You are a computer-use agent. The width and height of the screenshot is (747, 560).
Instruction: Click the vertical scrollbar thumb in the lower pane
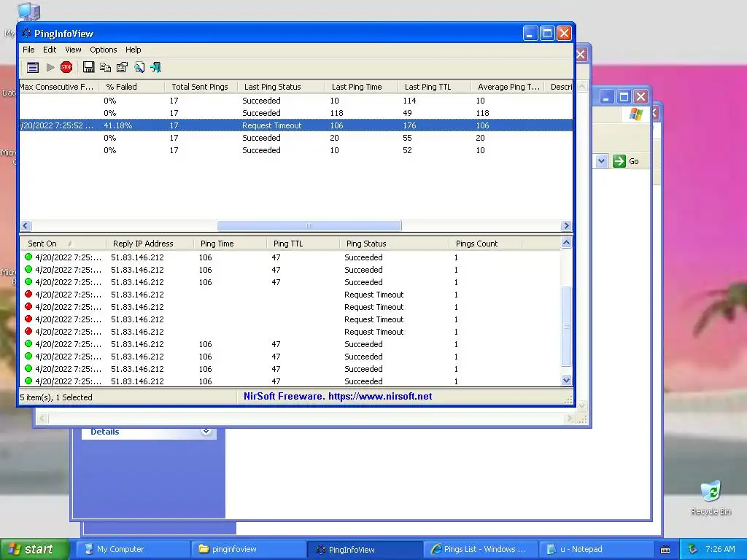[566, 326]
